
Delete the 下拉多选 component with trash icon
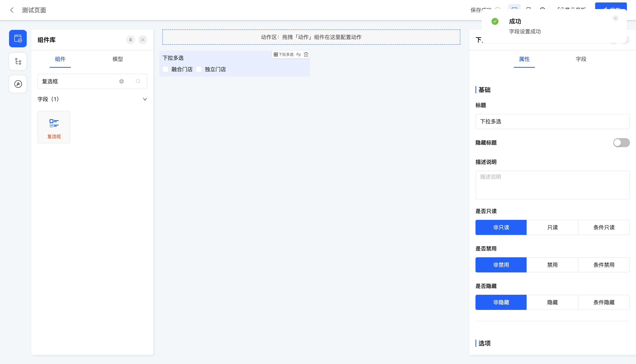point(306,54)
